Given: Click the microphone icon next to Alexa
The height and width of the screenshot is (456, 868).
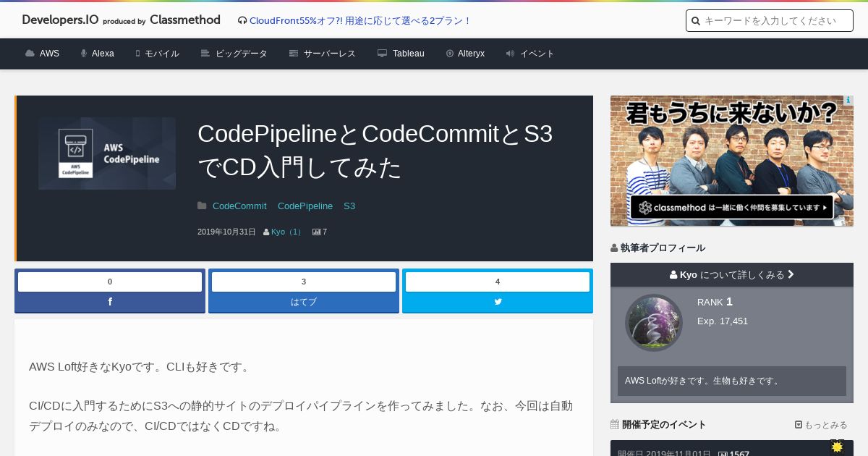Looking at the screenshot, I should (84, 54).
